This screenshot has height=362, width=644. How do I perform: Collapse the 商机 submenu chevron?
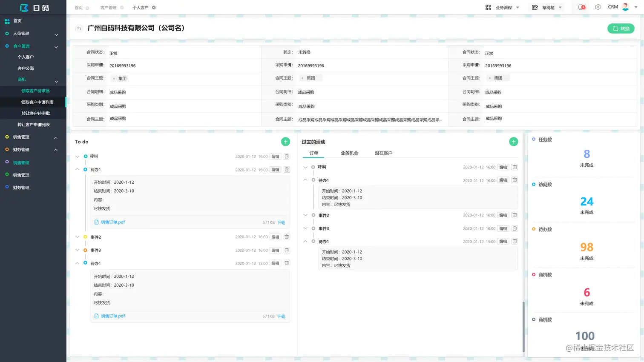coord(56,81)
